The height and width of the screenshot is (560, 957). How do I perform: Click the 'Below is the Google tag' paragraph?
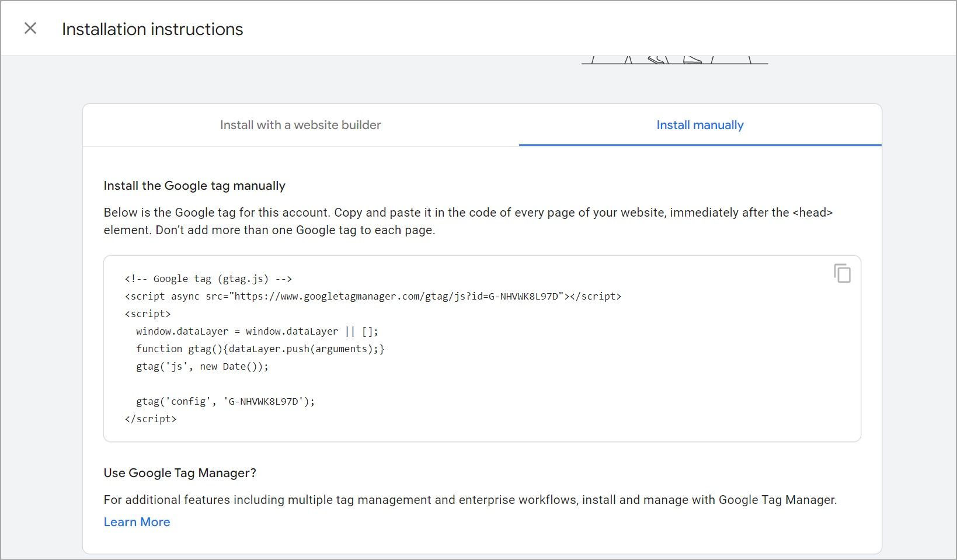468,221
